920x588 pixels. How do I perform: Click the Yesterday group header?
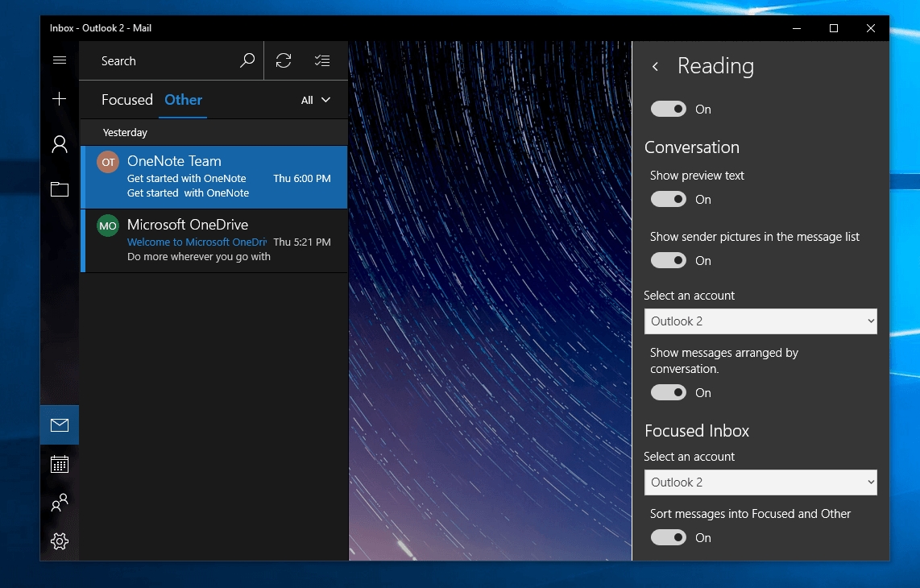pos(213,133)
